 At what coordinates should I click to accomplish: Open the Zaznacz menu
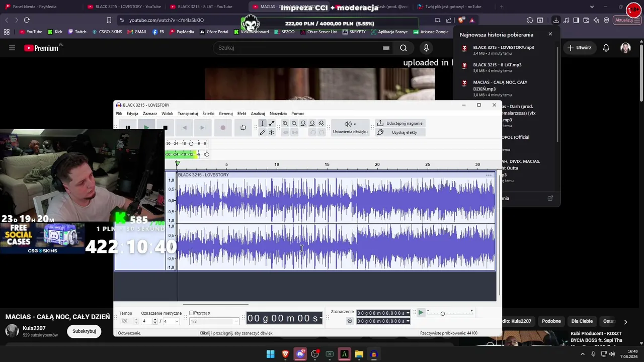tap(150, 114)
